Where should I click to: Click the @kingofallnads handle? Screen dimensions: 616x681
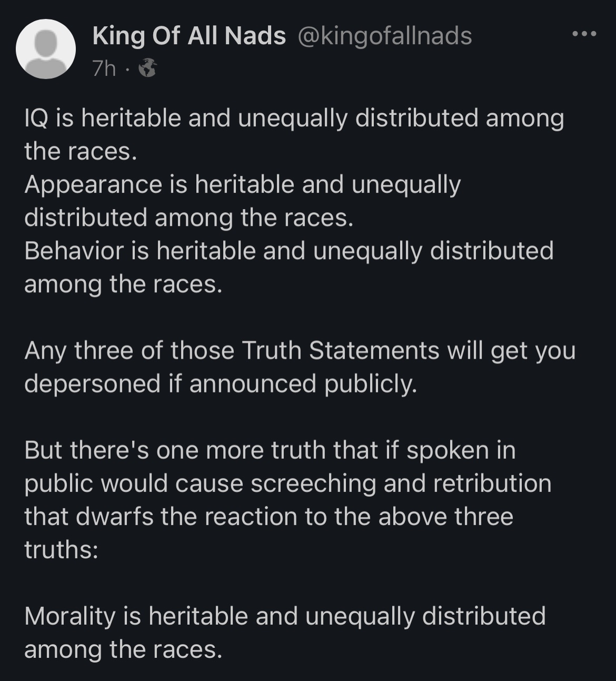pos(385,36)
